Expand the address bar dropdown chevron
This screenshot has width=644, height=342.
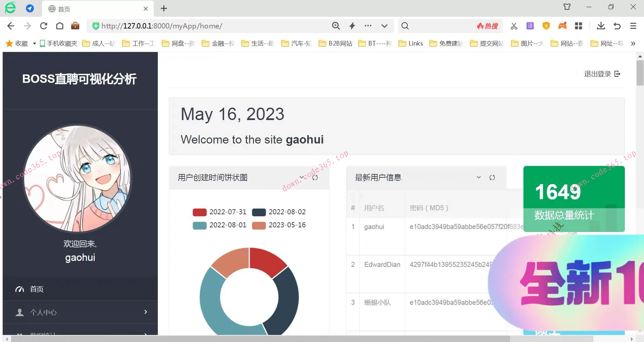[384, 26]
